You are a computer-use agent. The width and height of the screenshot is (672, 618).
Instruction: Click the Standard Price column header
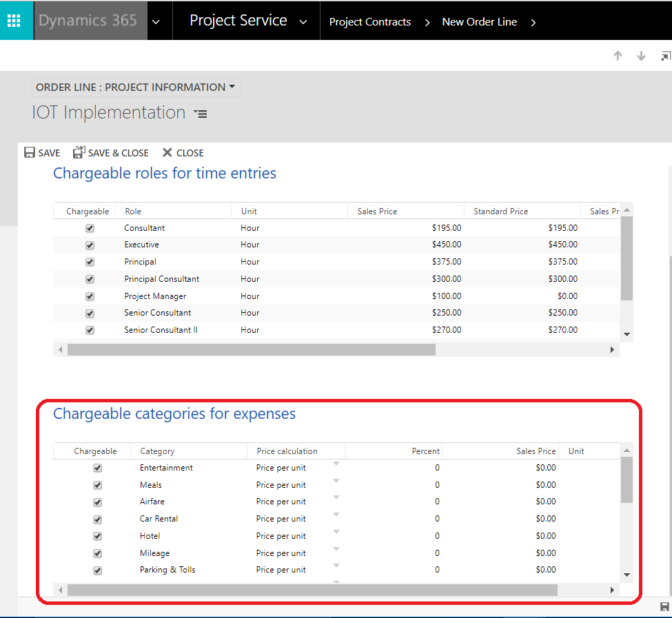pyautogui.click(x=522, y=211)
